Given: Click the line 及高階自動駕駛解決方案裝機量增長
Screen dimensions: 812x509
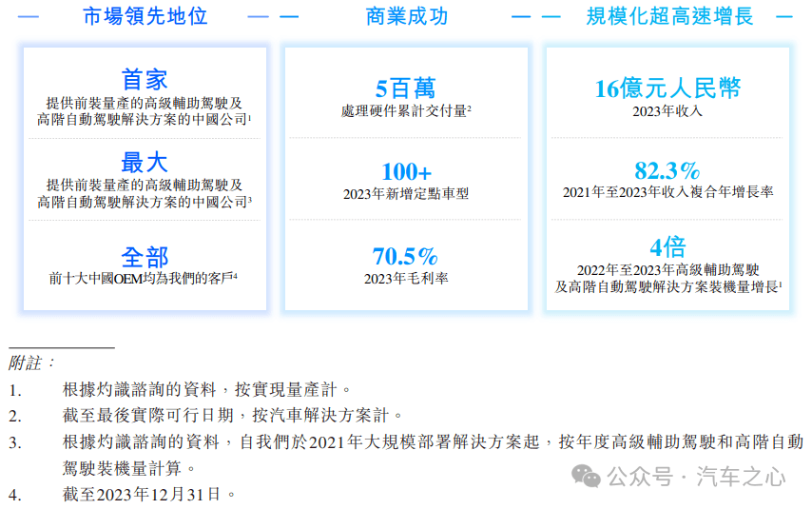Looking at the screenshot, I should tap(668, 286).
